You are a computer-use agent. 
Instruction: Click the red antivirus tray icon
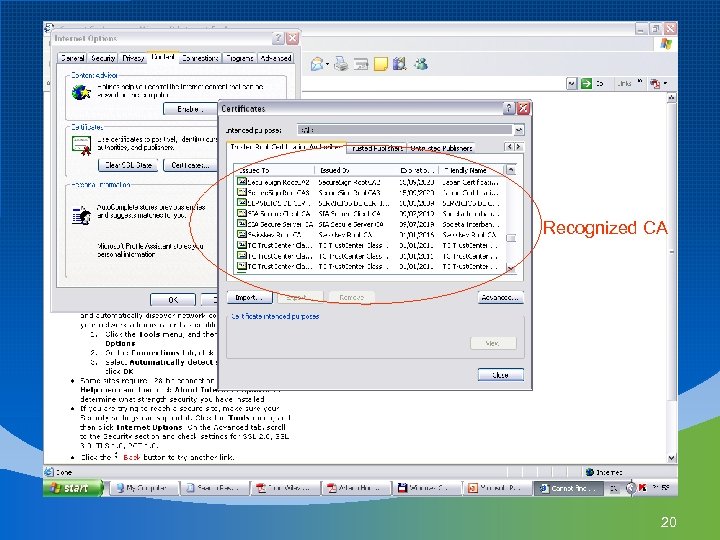[643, 488]
